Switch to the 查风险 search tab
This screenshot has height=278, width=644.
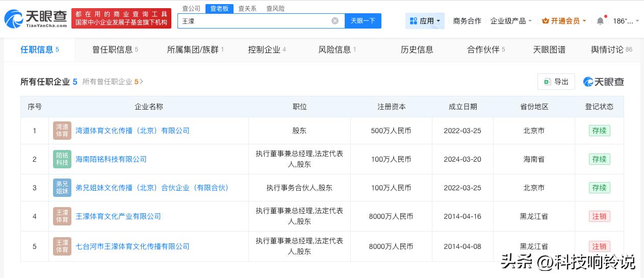pos(275,9)
